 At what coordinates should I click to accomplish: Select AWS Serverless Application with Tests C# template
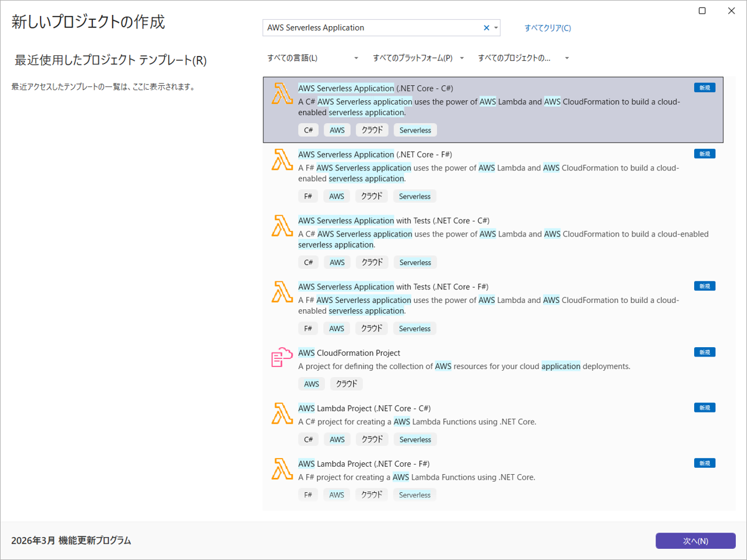(493, 242)
